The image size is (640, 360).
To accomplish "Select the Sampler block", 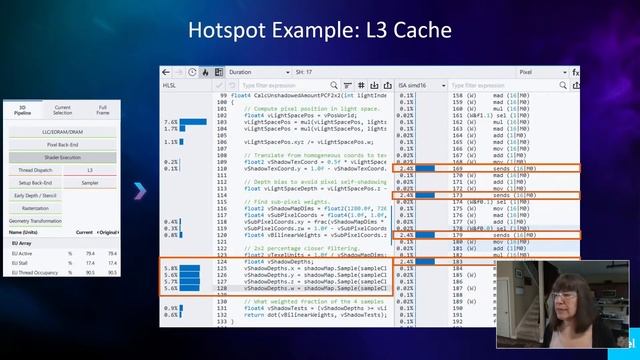I will [x=90, y=183].
